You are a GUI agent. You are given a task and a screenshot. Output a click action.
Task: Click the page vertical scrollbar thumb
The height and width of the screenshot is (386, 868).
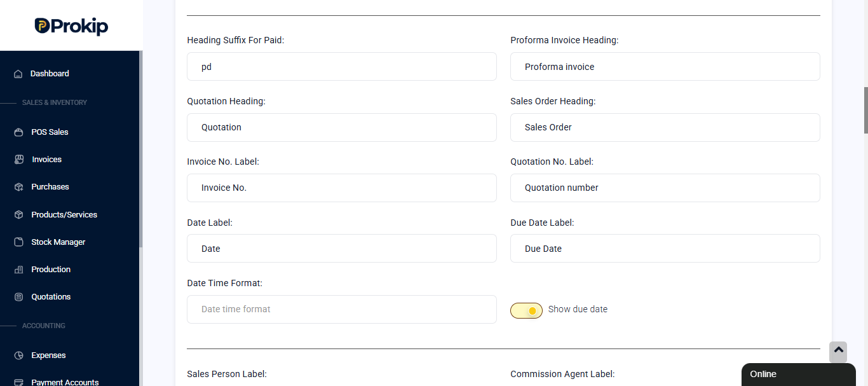click(x=865, y=110)
